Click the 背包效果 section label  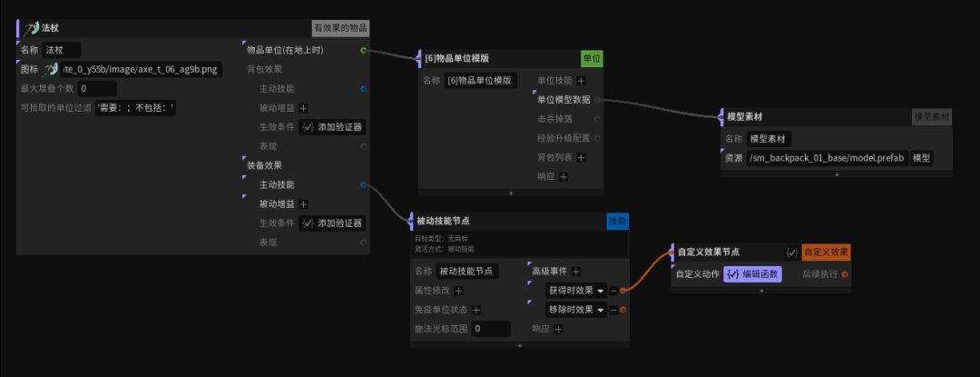[x=264, y=69]
